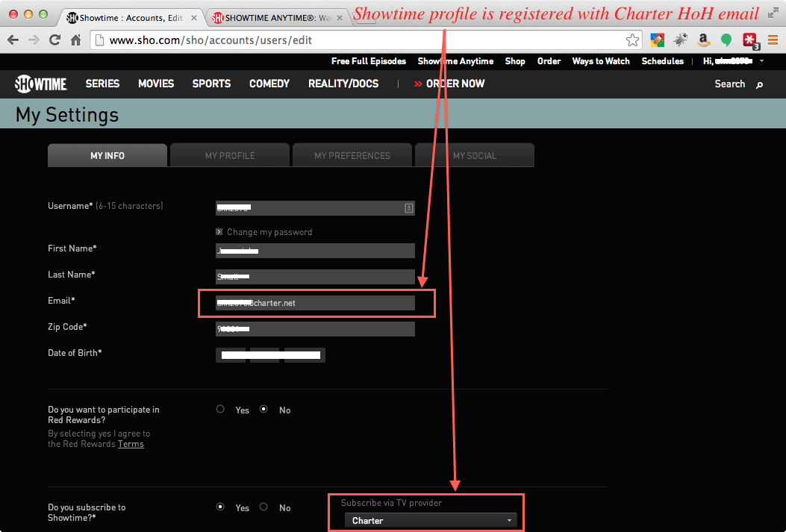Expand the user account dropdown arrow

click(762, 61)
